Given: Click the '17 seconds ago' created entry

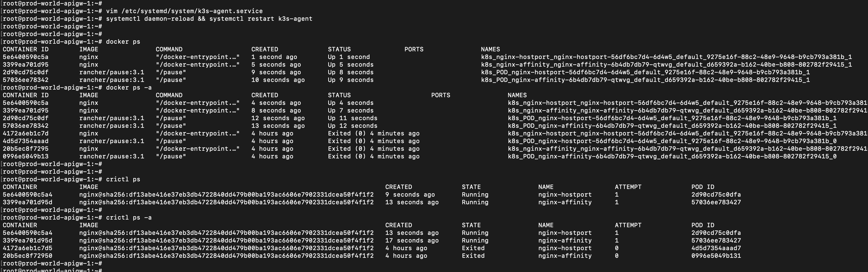Looking at the screenshot, I should [x=412, y=241].
